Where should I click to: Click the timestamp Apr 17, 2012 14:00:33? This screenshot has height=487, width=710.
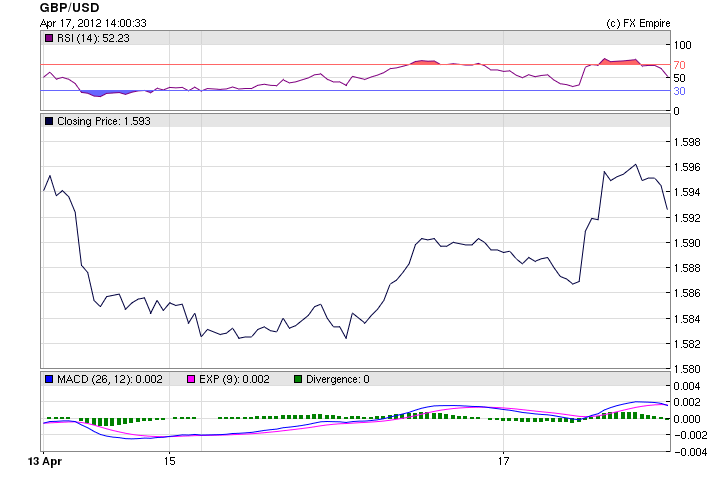coord(93,23)
